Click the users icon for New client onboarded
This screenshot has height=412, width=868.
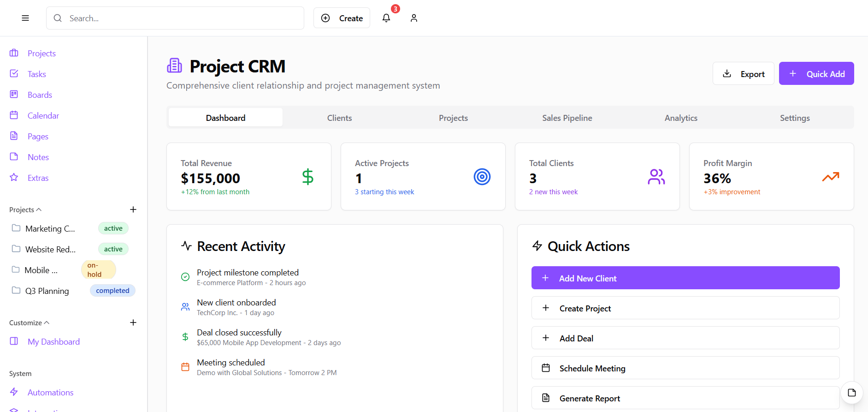point(185,307)
